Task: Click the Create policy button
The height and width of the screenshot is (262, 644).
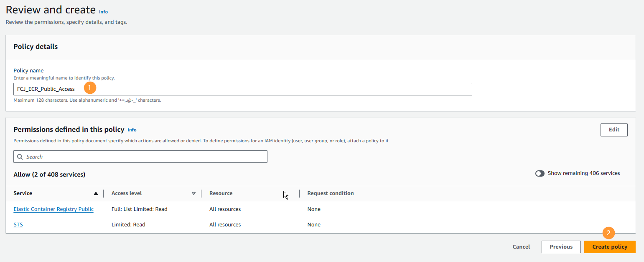Action: point(610,247)
